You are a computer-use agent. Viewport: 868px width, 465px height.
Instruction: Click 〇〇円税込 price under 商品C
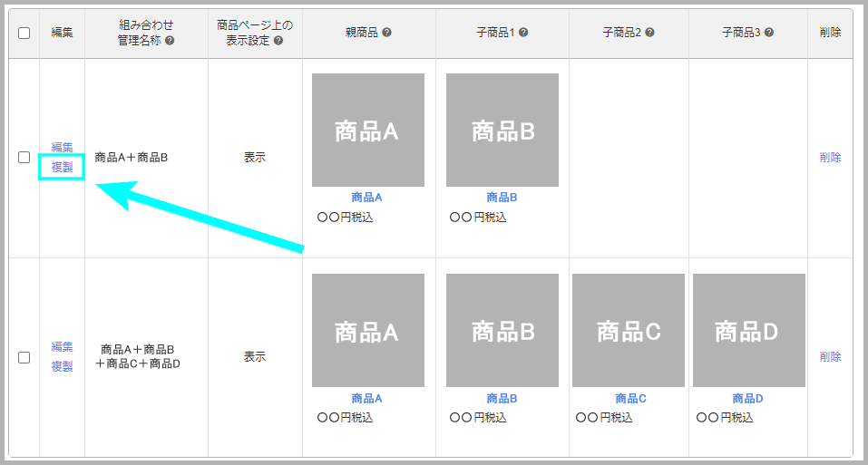(x=604, y=418)
